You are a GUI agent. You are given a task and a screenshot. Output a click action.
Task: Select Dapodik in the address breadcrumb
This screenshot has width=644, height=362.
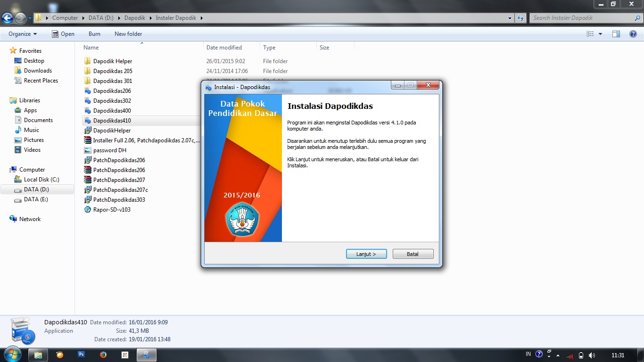135,18
